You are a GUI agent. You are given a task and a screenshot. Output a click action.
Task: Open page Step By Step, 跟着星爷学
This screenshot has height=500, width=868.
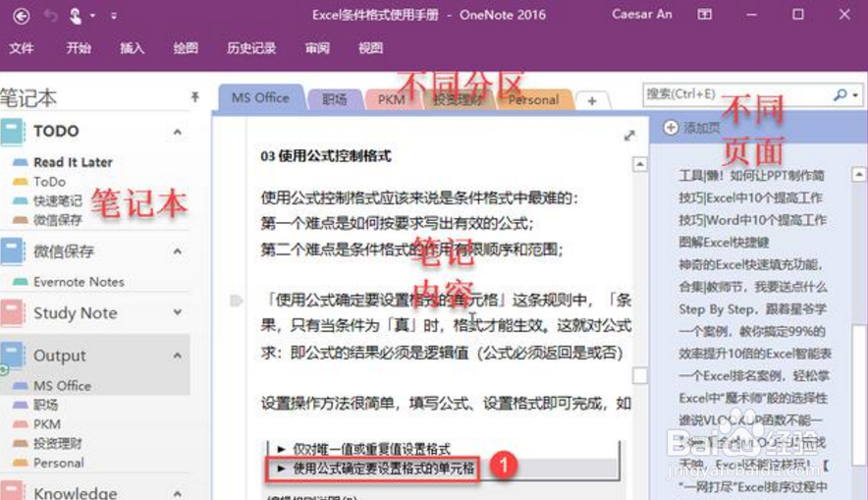[x=752, y=309]
